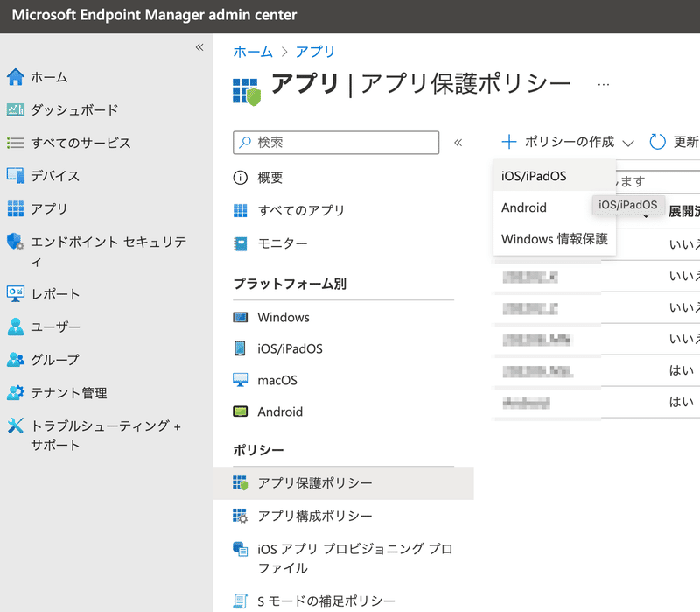Select iOS/iPadOS under プラットフォーム別
The width and height of the screenshot is (700, 612).
click(277, 348)
